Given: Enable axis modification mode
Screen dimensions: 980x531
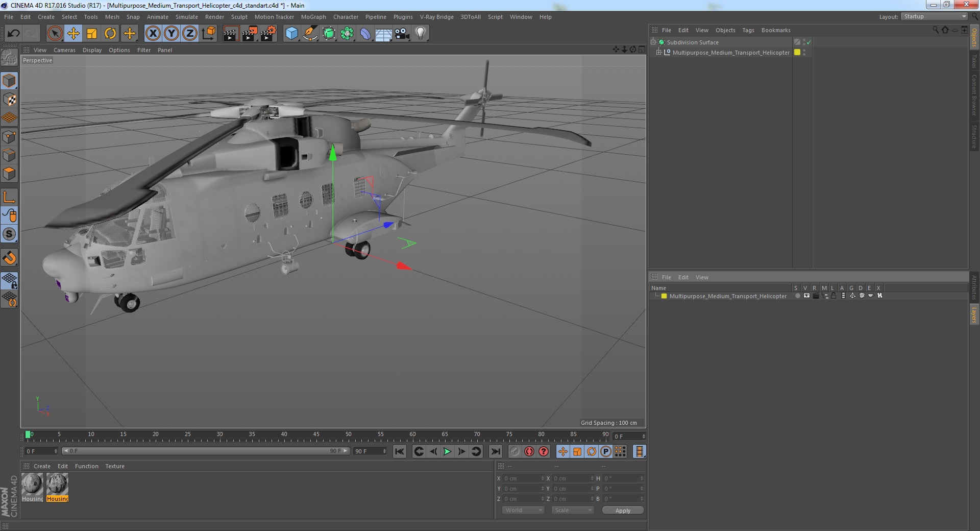Looking at the screenshot, I should (x=9, y=197).
